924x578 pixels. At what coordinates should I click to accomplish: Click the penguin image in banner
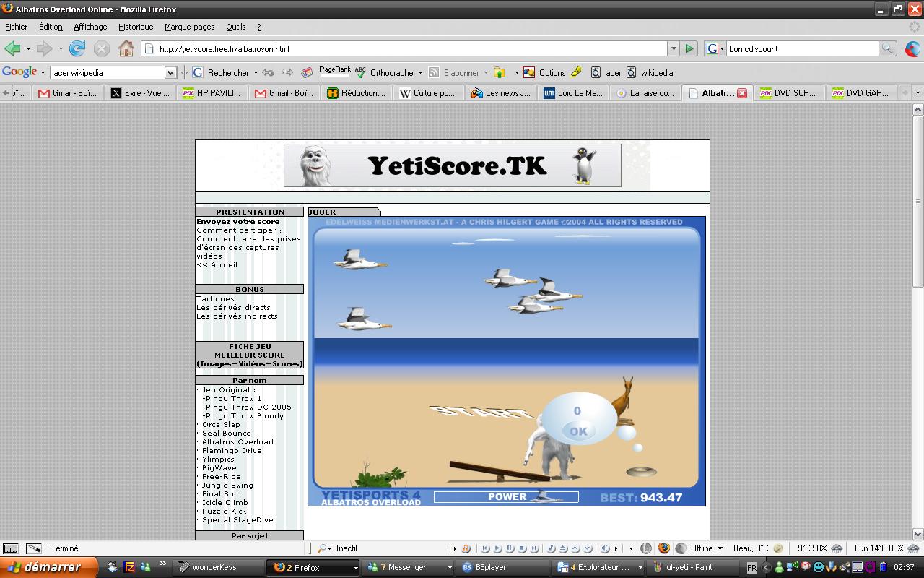pyautogui.click(x=585, y=166)
